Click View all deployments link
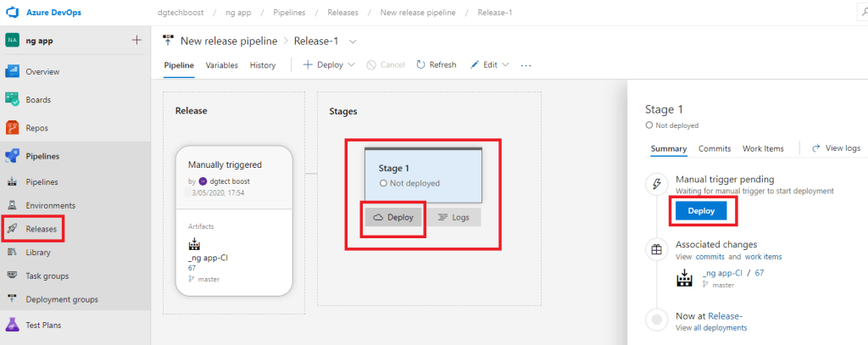Viewport: 868px width, 345px height. (719, 328)
